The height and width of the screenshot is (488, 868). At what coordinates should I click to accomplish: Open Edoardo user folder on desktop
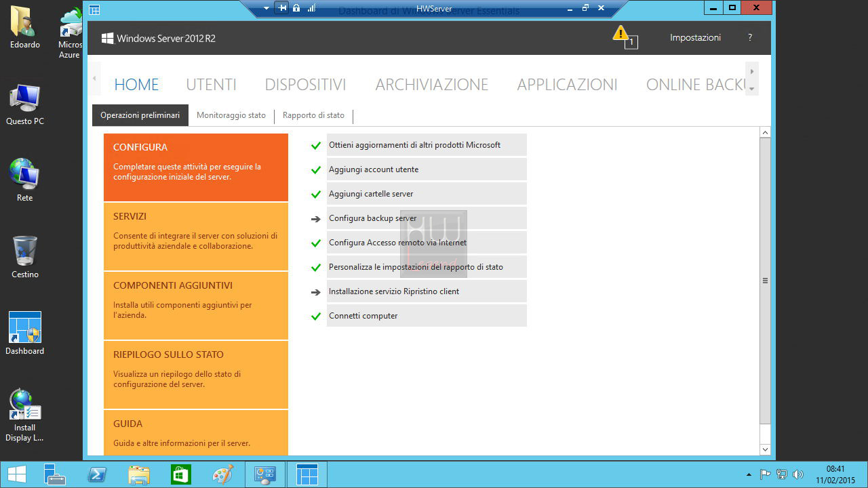point(25,28)
